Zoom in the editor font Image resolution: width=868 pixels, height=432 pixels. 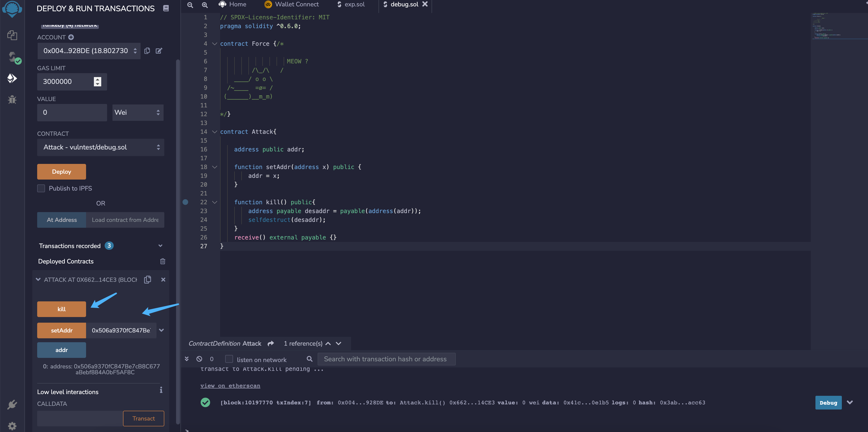click(x=205, y=5)
